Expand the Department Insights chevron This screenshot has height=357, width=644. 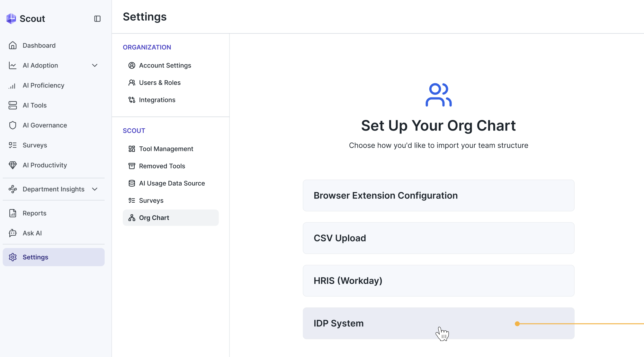[x=95, y=189]
